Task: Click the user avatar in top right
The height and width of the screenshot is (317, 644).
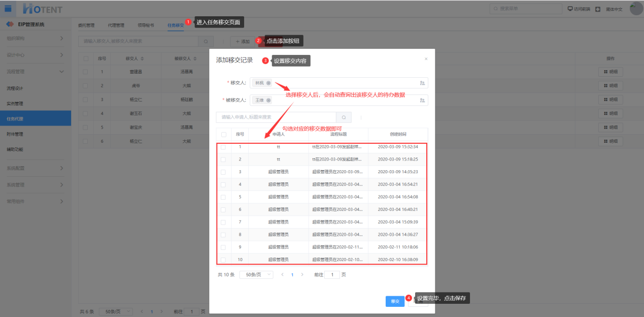Action: click(636, 9)
